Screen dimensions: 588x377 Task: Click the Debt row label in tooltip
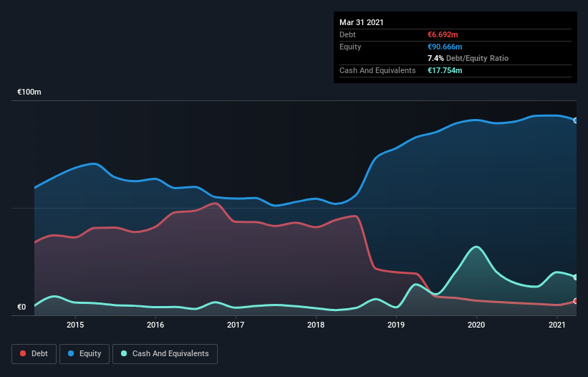coord(347,34)
